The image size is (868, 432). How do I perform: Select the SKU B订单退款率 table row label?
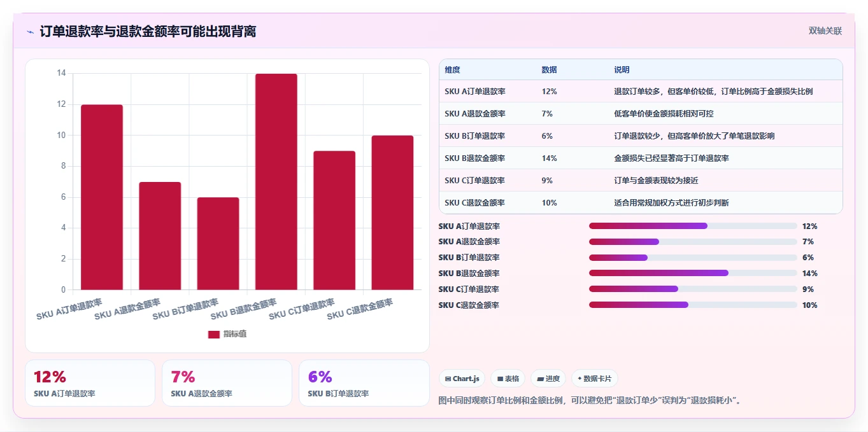[x=475, y=136]
